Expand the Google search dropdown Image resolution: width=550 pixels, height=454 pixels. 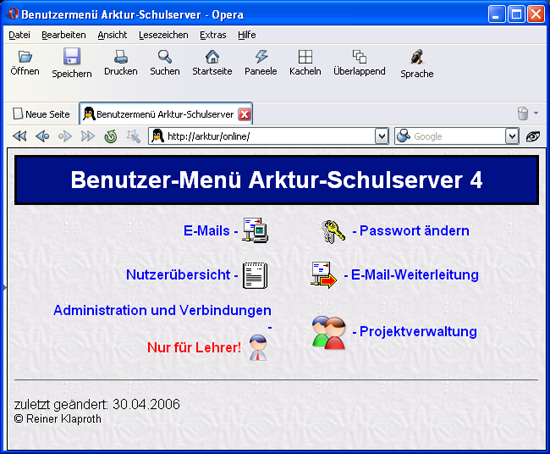coord(512,136)
